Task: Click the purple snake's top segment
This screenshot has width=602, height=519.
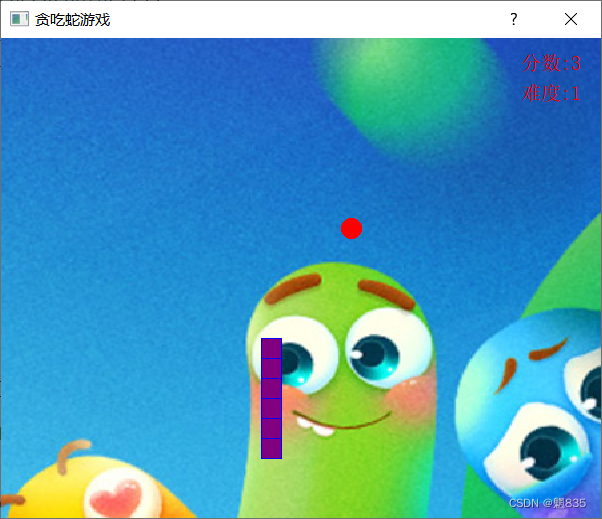Action: pyautogui.click(x=271, y=348)
